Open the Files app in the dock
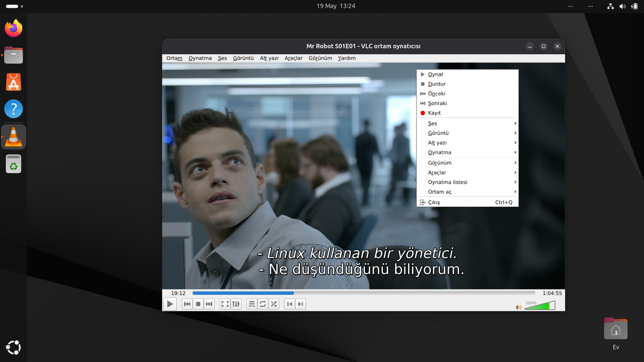The width and height of the screenshot is (644, 362). [x=13, y=55]
